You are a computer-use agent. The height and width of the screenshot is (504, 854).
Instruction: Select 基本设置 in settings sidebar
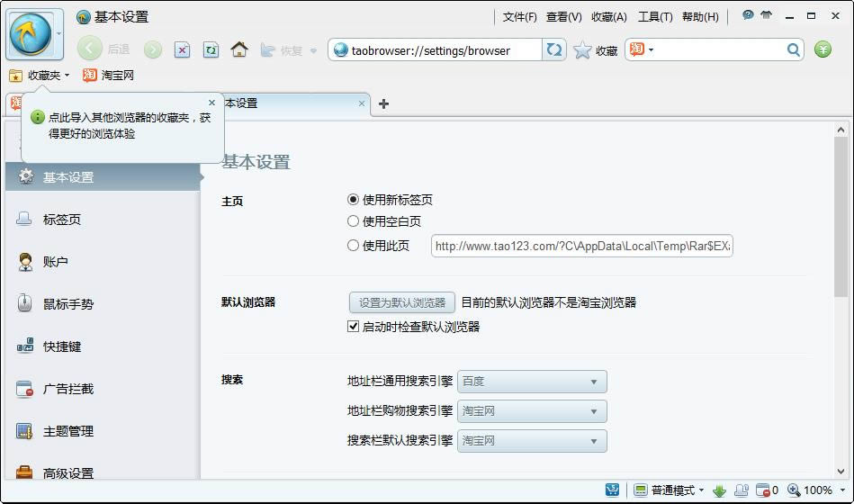point(103,177)
